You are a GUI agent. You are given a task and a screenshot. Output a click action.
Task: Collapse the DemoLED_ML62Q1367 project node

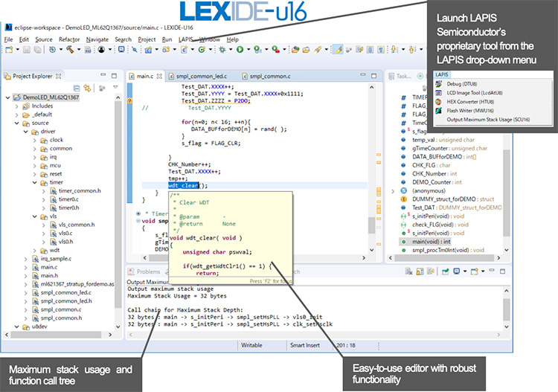pos(8,97)
